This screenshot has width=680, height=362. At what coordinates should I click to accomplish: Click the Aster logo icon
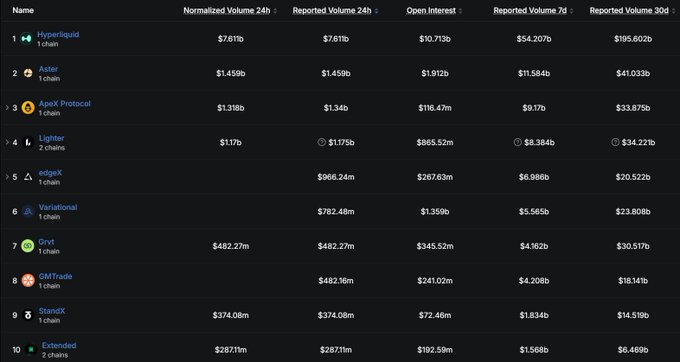click(28, 73)
